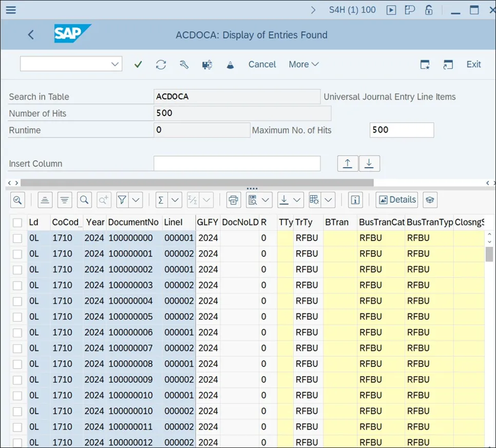The height and width of the screenshot is (448, 496).
Task: Click the Insert Column input field
Action: (237, 163)
